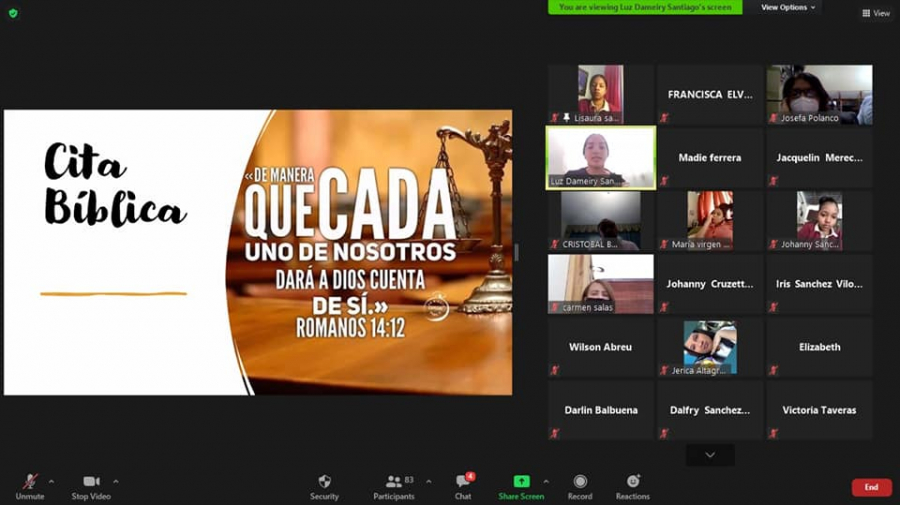Expand share options arrow beside Share Screen
900x505 pixels.
(x=545, y=481)
